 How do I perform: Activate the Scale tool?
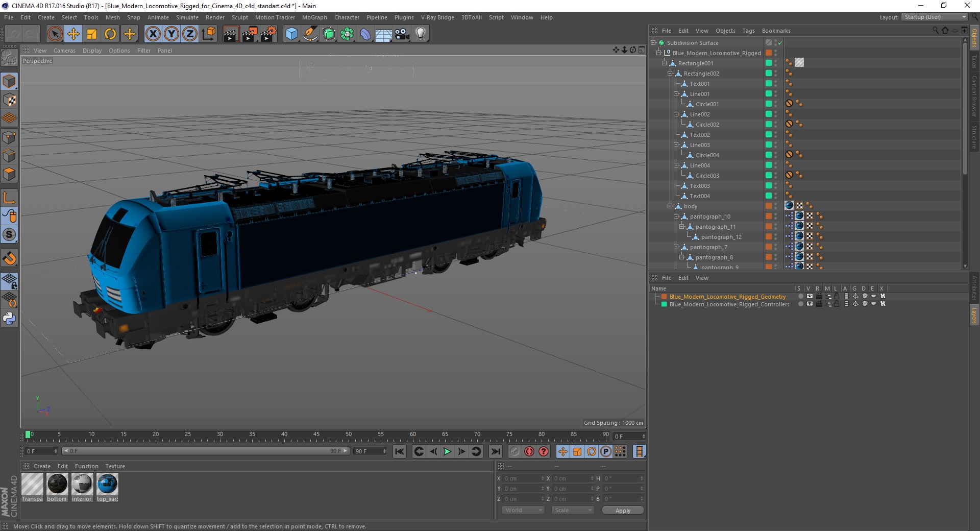click(x=92, y=34)
